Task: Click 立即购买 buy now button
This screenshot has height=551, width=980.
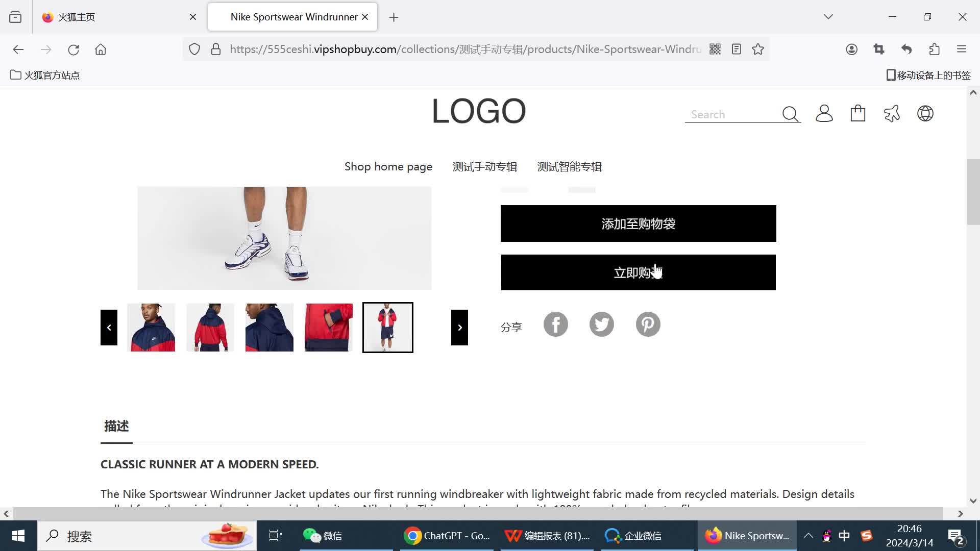Action: pyautogui.click(x=638, y=272)
